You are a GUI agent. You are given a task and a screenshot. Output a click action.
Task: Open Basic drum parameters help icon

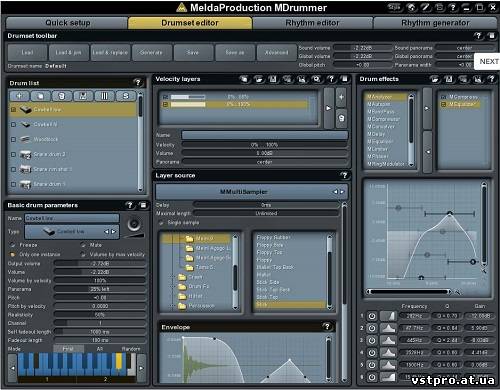pyautogui.click(x=130, y=205)
